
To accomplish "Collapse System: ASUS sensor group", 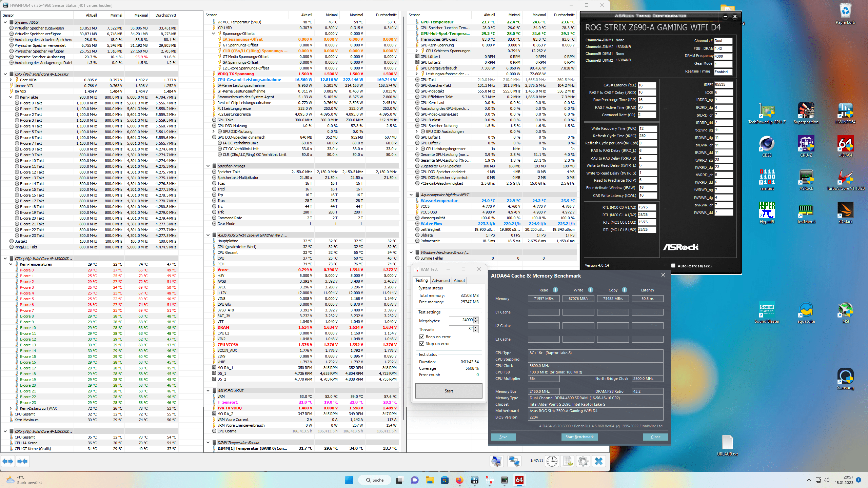I will [x=5, y=22].
